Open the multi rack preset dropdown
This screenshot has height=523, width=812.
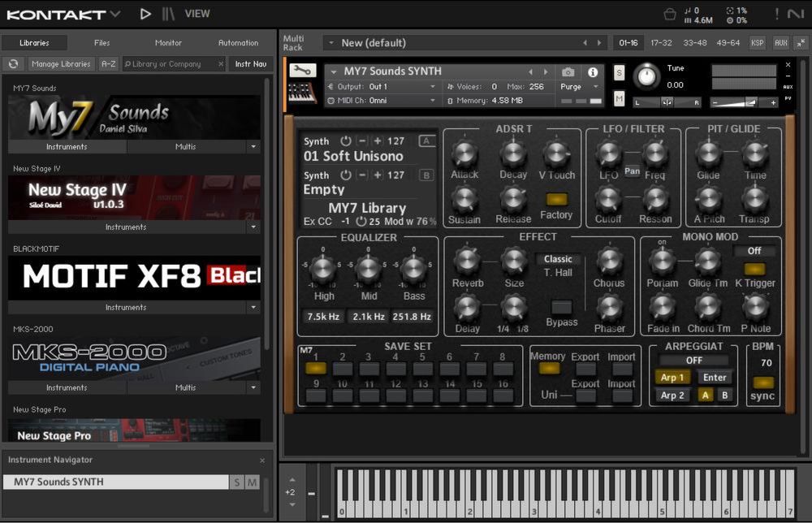pyautogui.click(x=331, y=43)
